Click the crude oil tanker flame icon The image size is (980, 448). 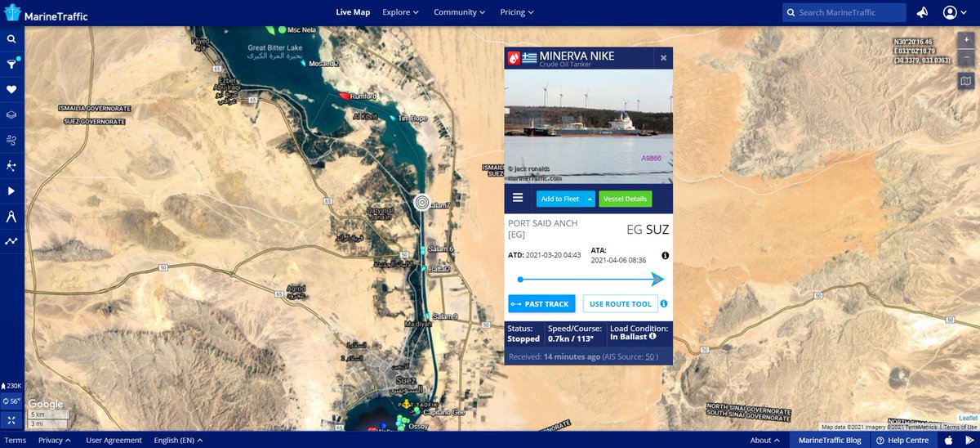513,58
